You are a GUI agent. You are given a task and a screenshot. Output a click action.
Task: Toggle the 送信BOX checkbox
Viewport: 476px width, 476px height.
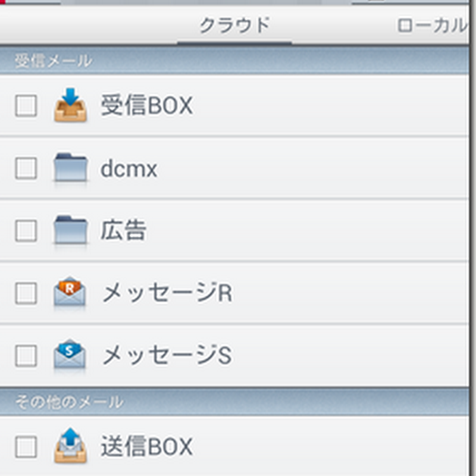pyautogui.click(x=26, y=447)
